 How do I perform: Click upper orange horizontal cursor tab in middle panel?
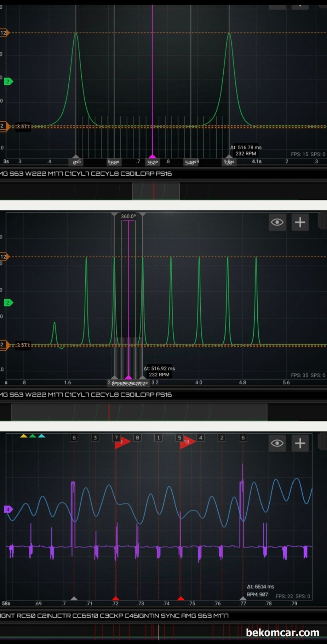click(x=4, y=256)
